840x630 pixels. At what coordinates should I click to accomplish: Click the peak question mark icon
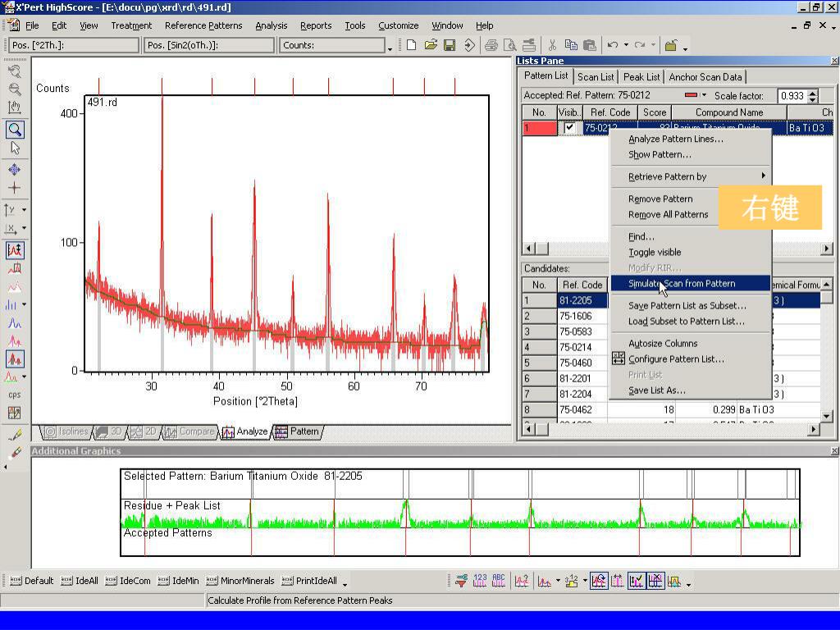(522, 581)
